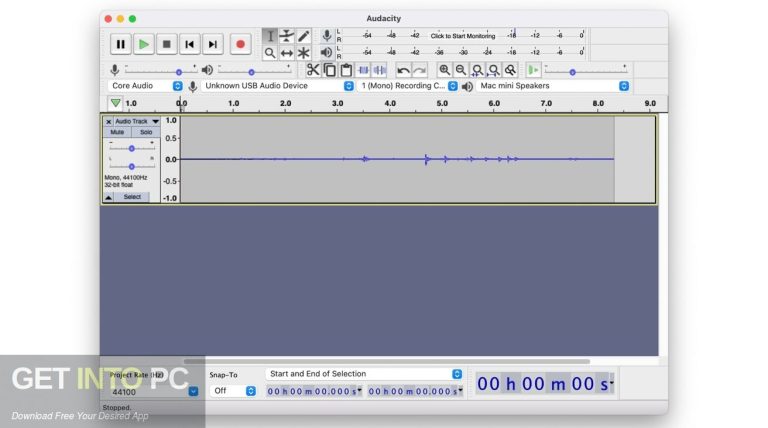Trim audio outside selection
The height and width of the screenshot is (428, 768).
[363, 70]
